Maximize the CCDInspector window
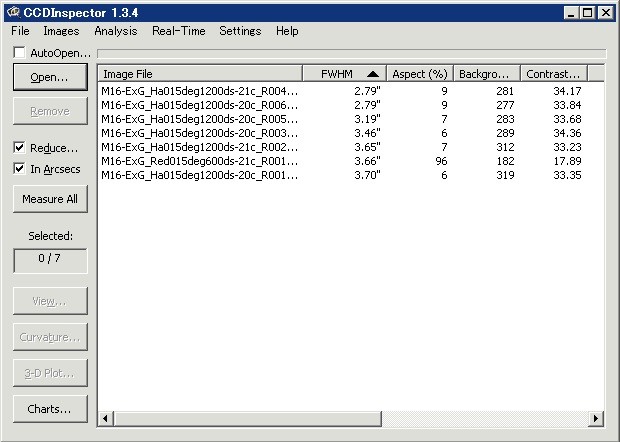The height and width of the screenshot is (442, 620). (587, 13)
